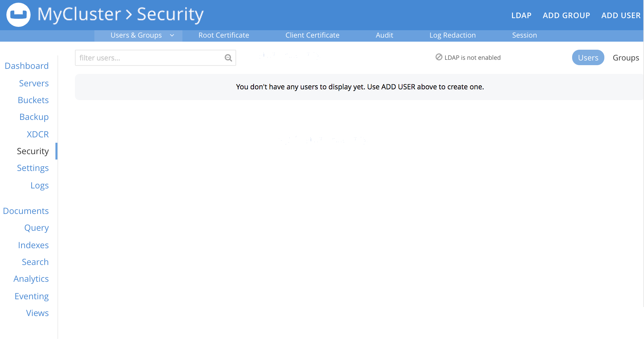The image size is (644, 356).
Task: Open the Query workbench
Action: (36, 228)
